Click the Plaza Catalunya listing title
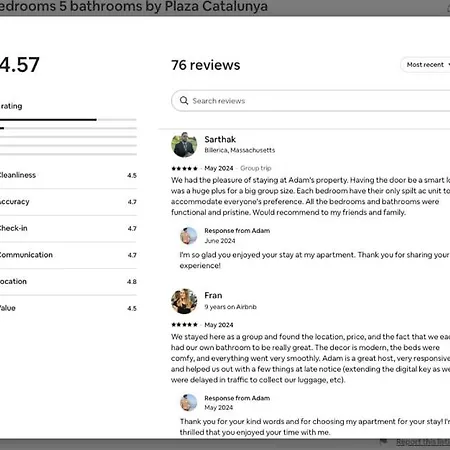This screenshot has height=450, width=450. point(133,7)
